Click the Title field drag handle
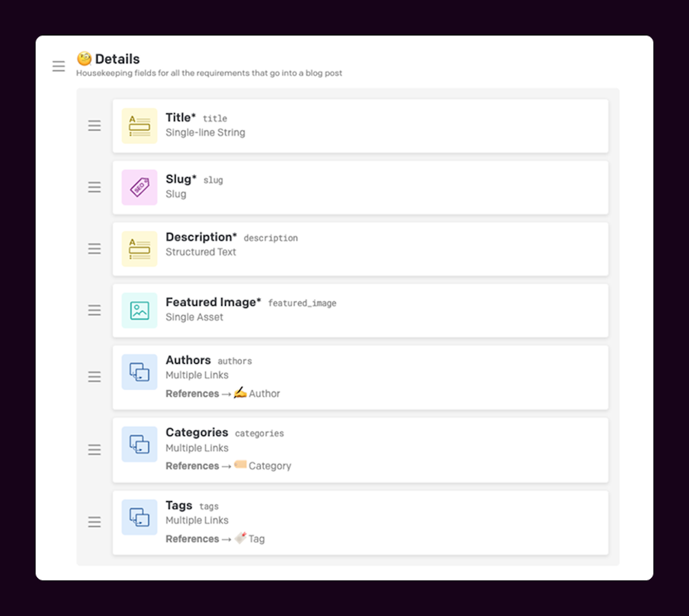Viewport: 689px width, 616px height. pyautogui.click(x=94, y=125)
